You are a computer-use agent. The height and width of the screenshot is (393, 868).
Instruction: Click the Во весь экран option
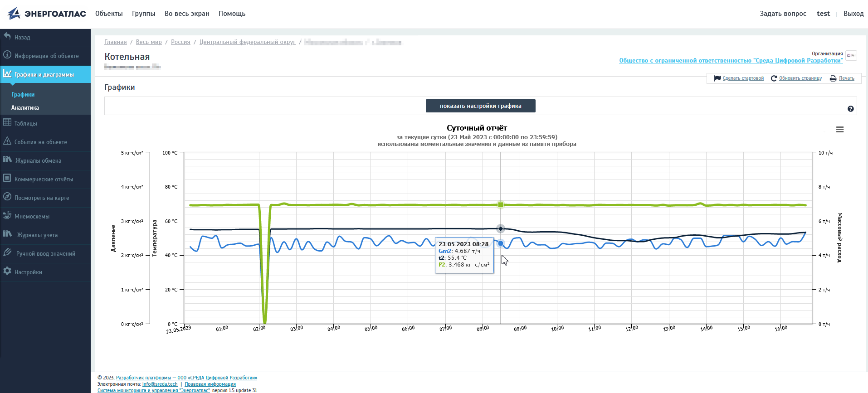[x=187, y=14]
